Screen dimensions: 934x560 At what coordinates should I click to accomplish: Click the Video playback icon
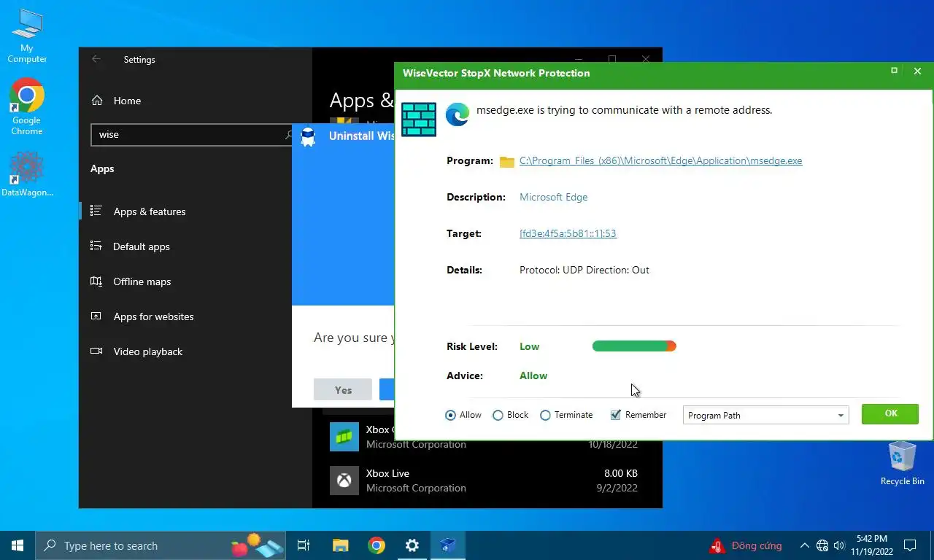pos(96,351)
